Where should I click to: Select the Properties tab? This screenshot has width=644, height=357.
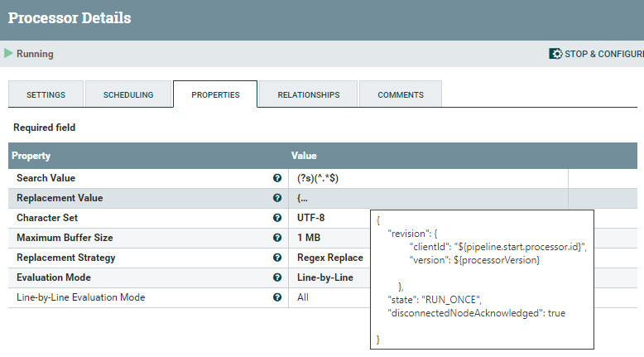215,94
